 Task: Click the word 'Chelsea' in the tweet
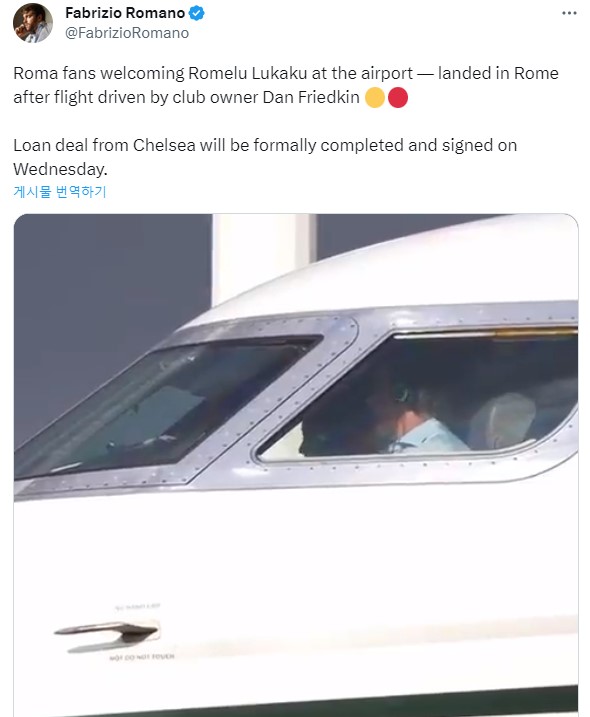pyautogui.click(x=164, y=145)
